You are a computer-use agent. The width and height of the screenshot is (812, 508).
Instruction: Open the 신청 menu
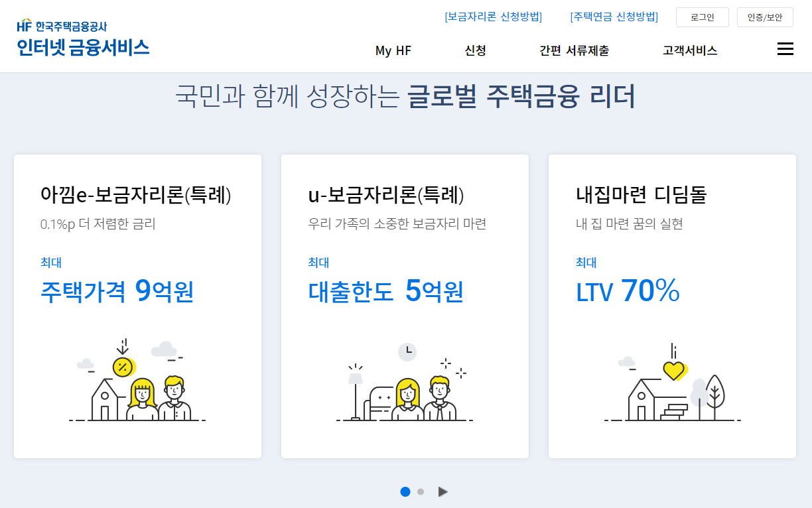(476, 50)
